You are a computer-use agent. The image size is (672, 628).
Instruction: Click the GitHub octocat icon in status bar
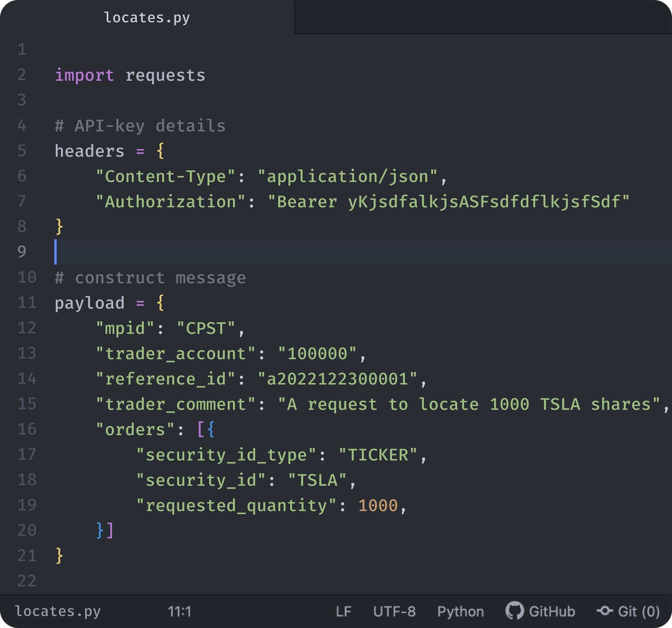pyautogui.click(x=514, y=611)
